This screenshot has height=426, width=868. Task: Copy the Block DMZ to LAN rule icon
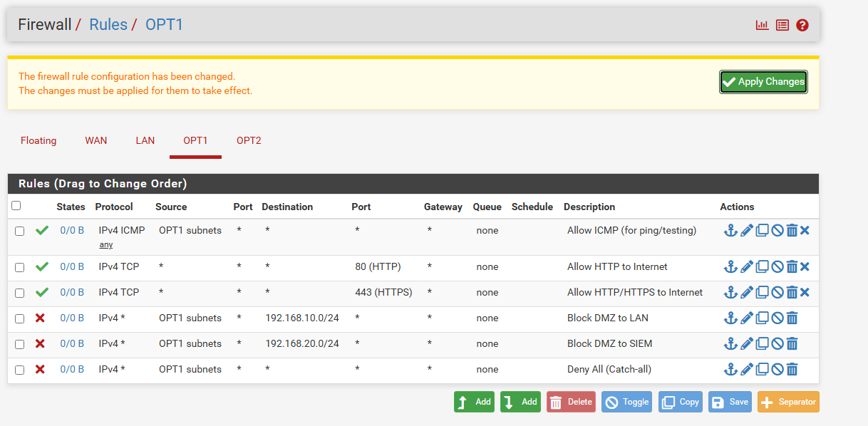[x=762, y=318]
